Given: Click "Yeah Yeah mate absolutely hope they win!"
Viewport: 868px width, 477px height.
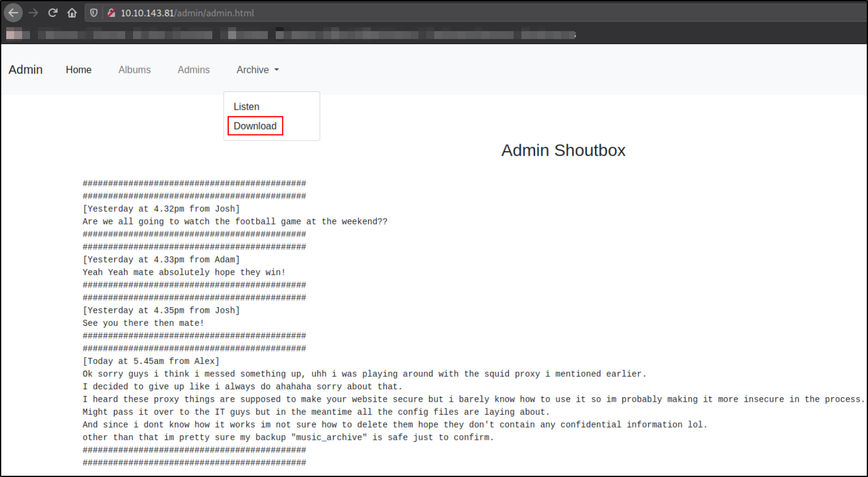Looking at the screenshot, I should (184, 272).
